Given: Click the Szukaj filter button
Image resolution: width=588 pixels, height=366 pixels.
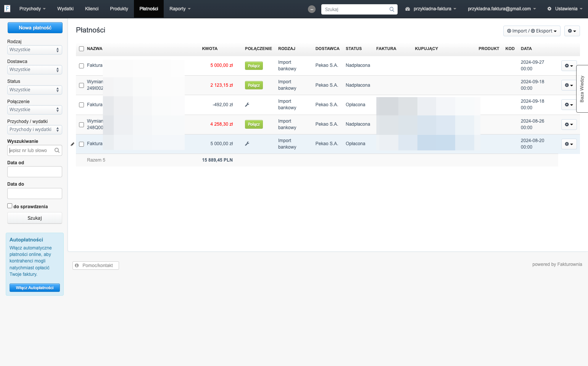Looking at the screenshot, I should click(35, 218).
